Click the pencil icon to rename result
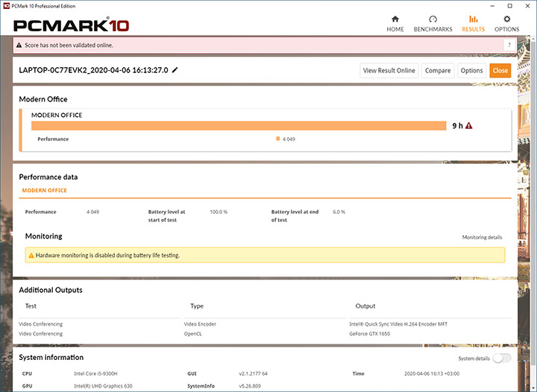Viewport: 537px width, 392px height. click(x=175, y=70)
